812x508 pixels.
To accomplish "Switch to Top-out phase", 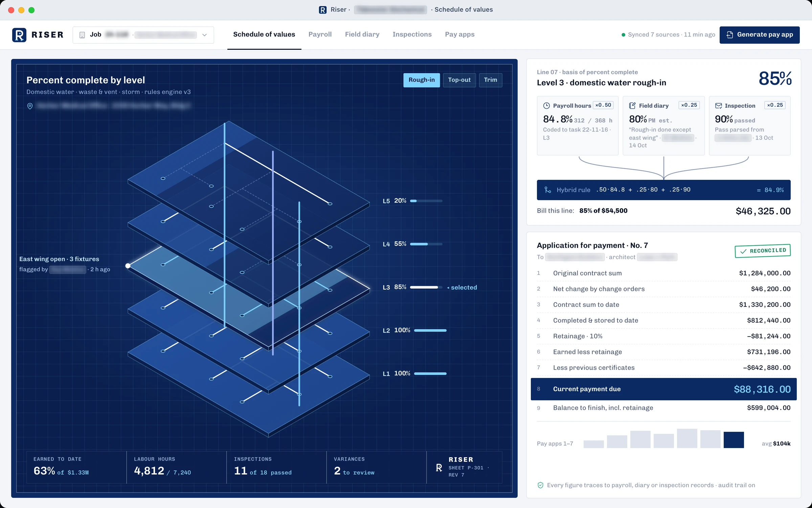I will point(459,80).
